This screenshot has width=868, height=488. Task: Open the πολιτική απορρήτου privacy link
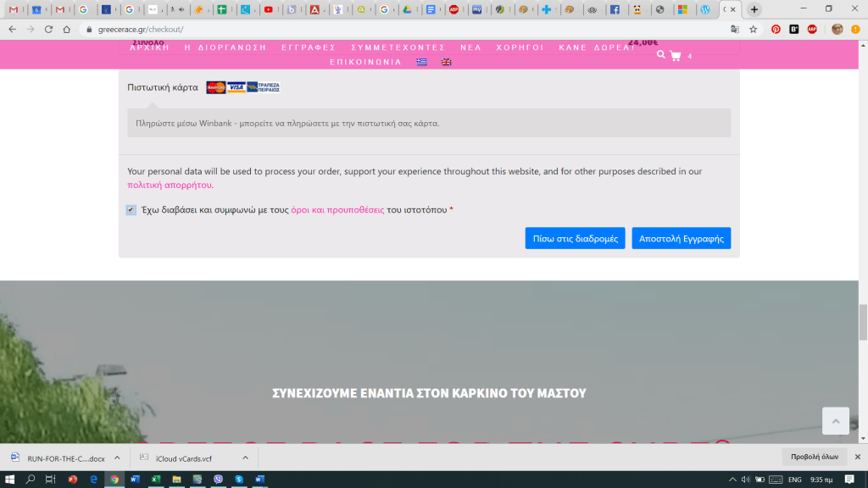[170, 185]
